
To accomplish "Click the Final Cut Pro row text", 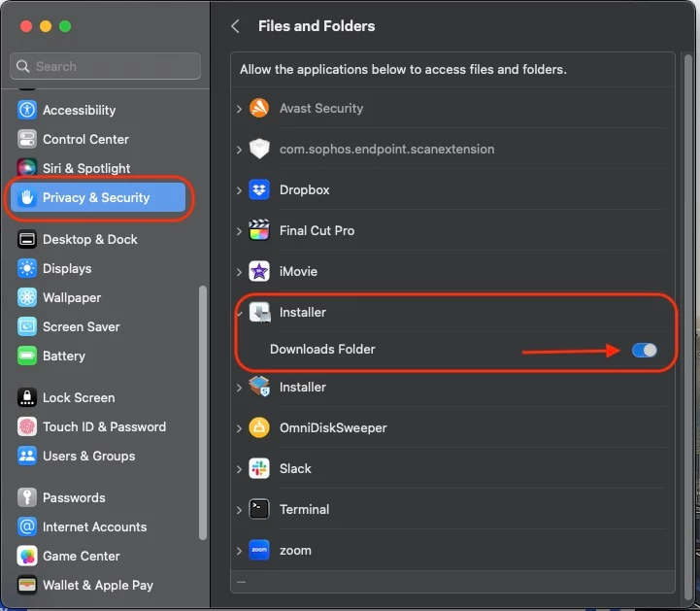I will (317, 230).
